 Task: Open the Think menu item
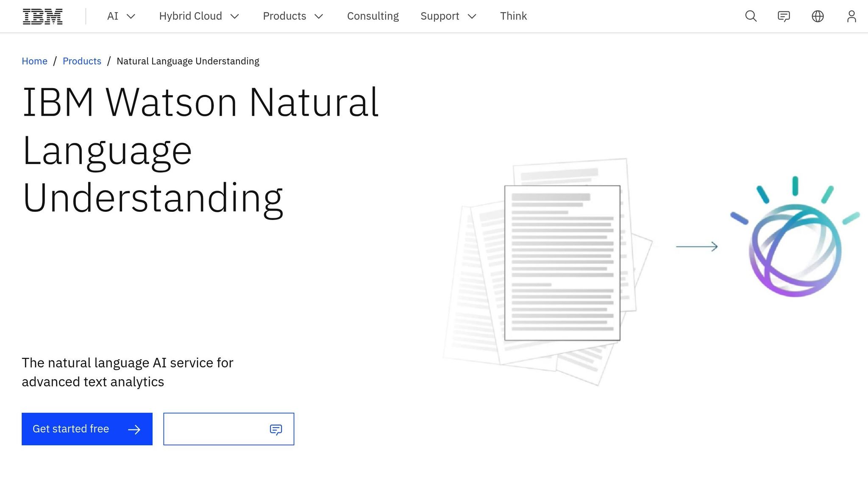coord(513,16)
